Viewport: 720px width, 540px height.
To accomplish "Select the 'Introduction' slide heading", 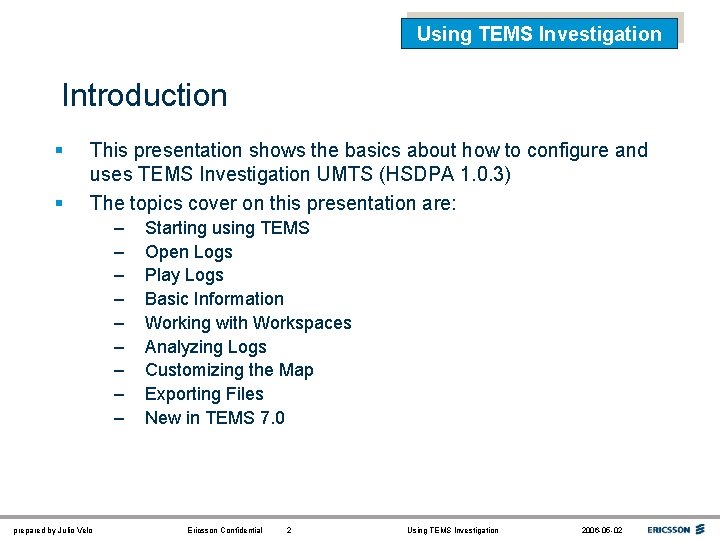I will click(x=145, y=95).
